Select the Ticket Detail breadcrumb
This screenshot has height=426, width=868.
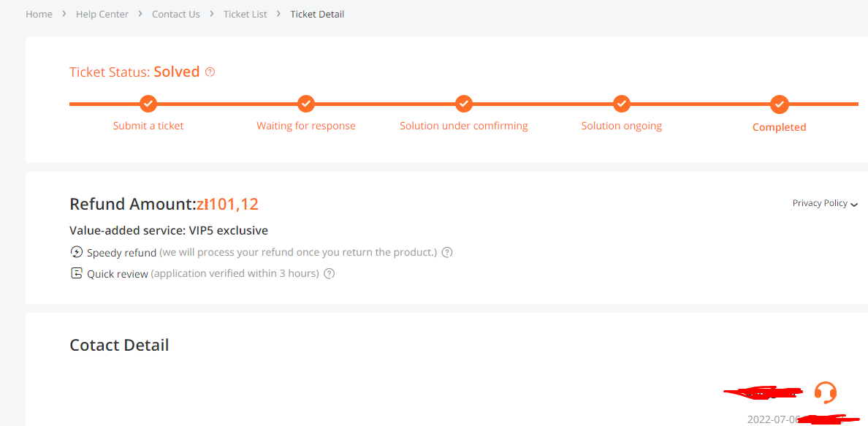pos(317,15)
